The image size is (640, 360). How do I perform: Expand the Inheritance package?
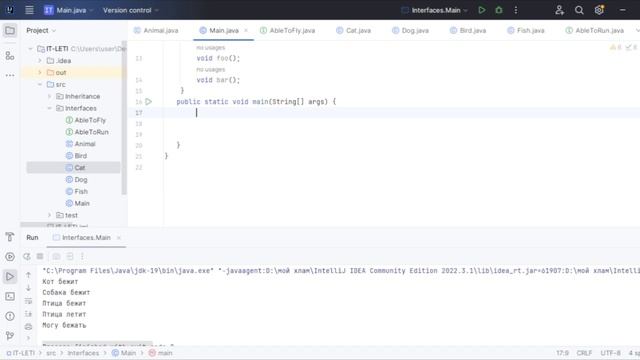pyautogui.click(x=49, y=96)
